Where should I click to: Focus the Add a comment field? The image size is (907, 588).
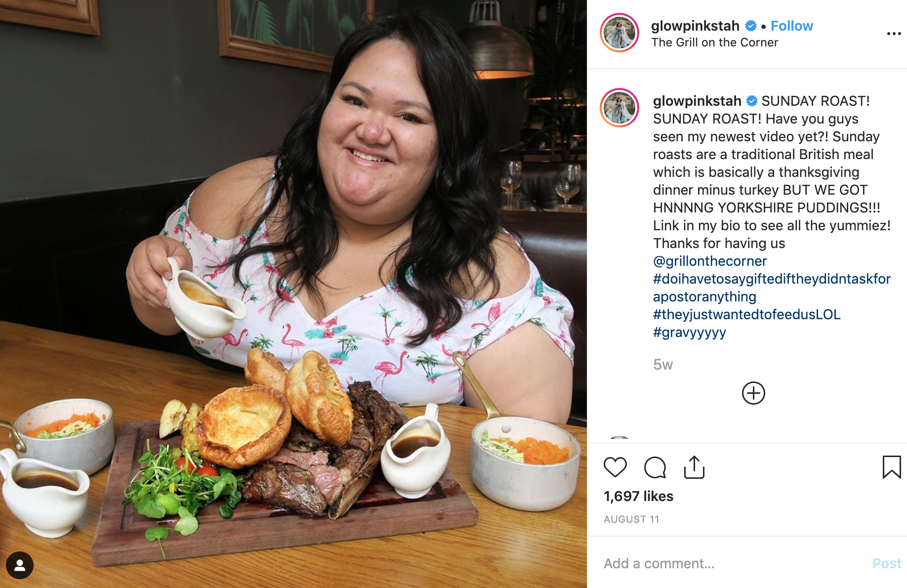coord(731,563)
